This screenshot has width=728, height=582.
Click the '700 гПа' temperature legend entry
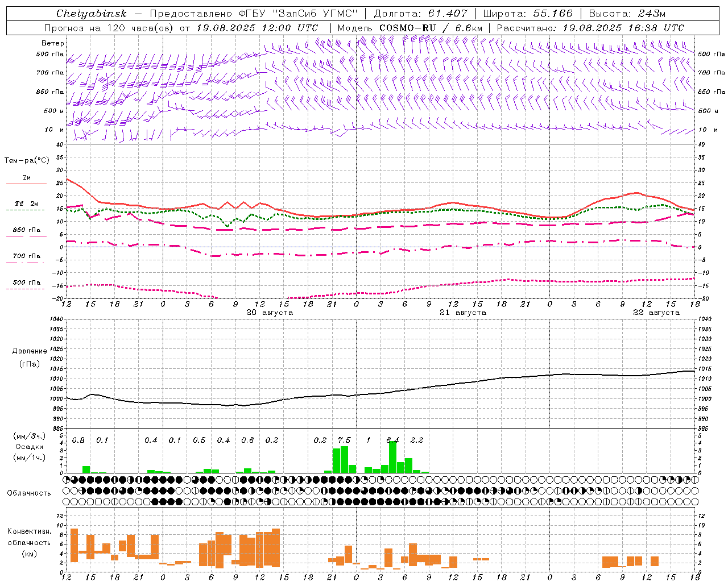coord(26,256)
